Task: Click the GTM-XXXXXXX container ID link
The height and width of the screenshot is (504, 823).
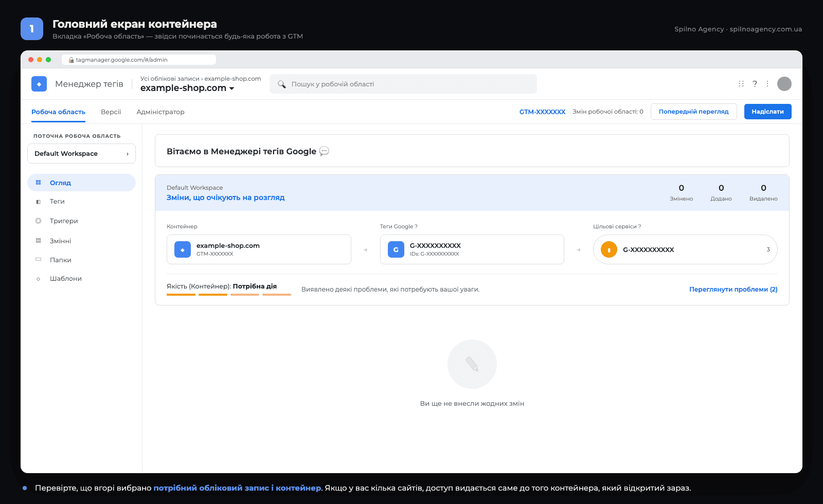Action: coord(542,112)
